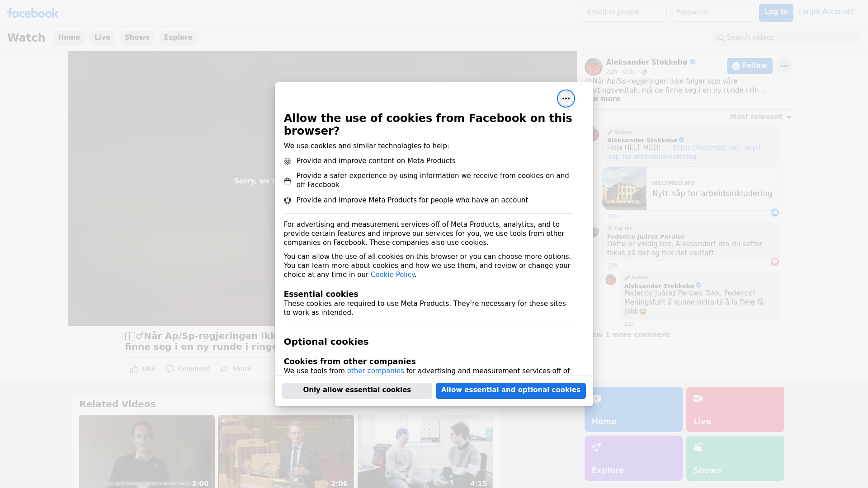Click the Log In button

(x=776, y=12)
